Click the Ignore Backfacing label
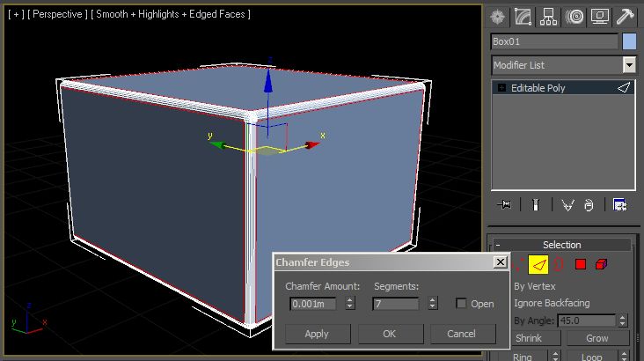 (552, 303)
